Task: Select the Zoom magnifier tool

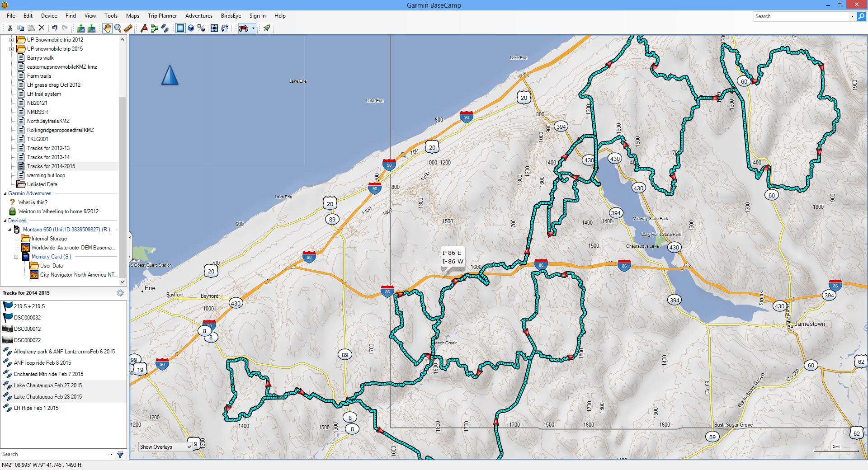Action: tap(118, 28)
